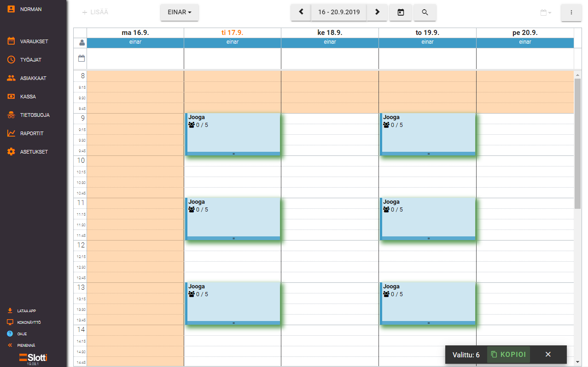Click the ma 16.9. day header
588x367 pixels.
pyautogui.click(x=135, y=33)
